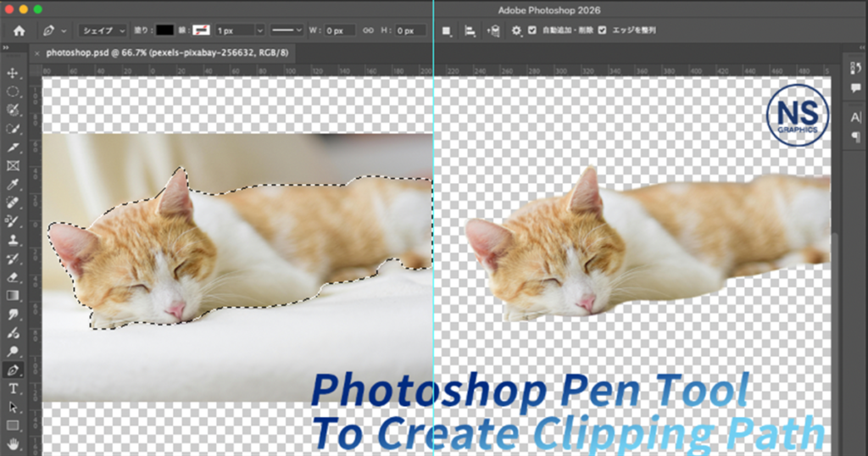Open the black 塗り fill swatch
The height and width of the screenshot is (456, 868).
pyautogui.click(x=164, y=31)
